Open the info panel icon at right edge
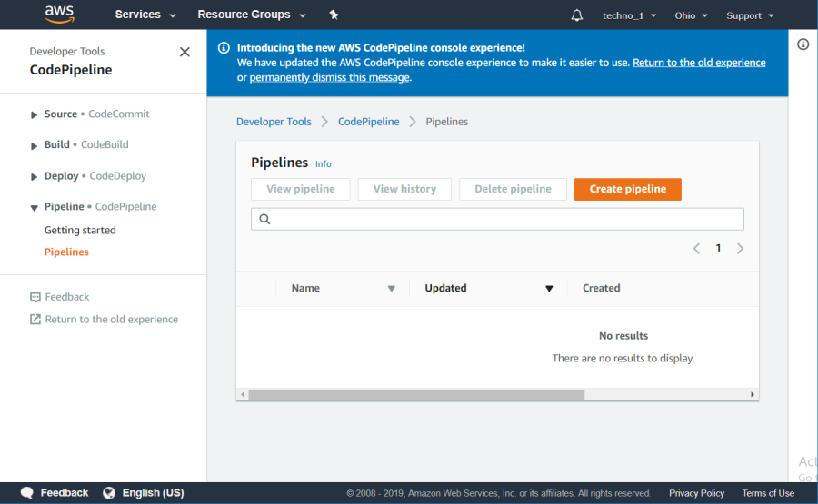The image size is (818, 504). [x=803, y=44]
